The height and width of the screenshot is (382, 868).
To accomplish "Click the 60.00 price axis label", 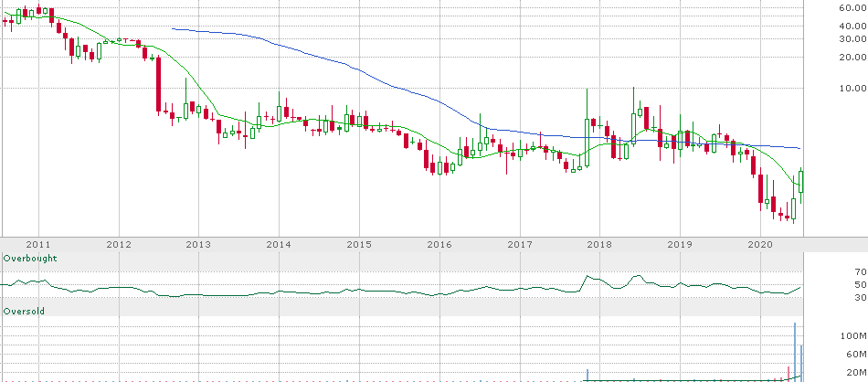I will point(852,7).
